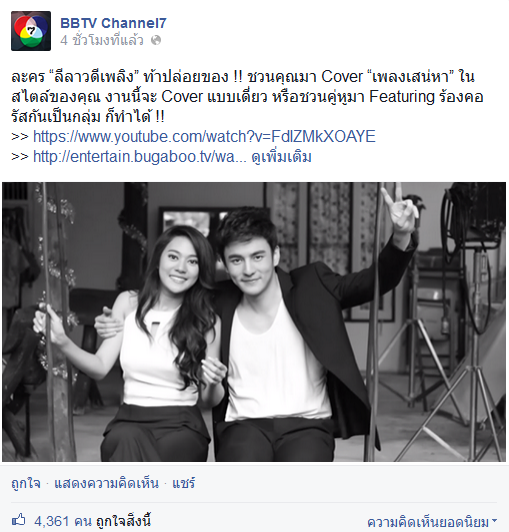Expand post text with 'ดูเพิ่มเติม'
This screenshot has width=509, height=532.
click(x=281, y=157)
